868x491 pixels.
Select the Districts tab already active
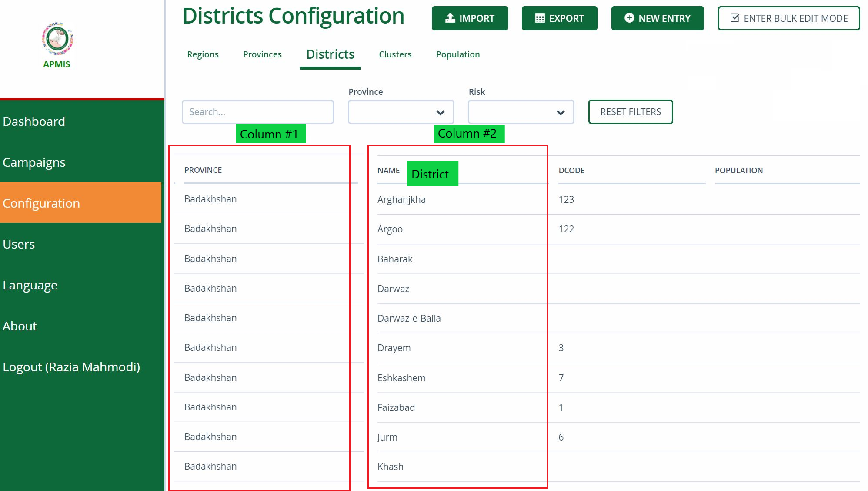330,54
